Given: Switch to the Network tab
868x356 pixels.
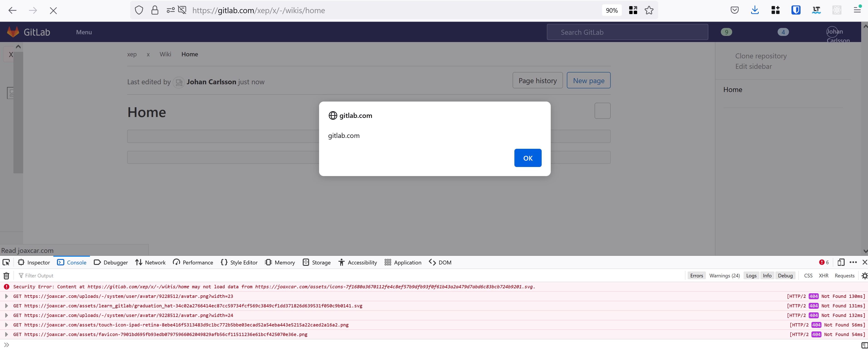Looking at the screenshot, I should pos(150,262).
